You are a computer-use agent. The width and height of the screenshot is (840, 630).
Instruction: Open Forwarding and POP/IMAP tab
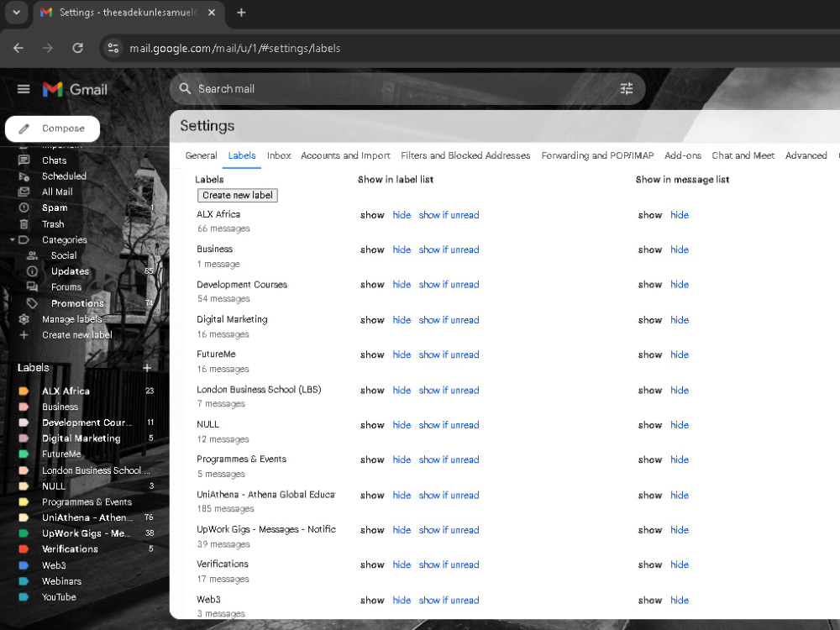pyautogui.click(x=597, y=155)
